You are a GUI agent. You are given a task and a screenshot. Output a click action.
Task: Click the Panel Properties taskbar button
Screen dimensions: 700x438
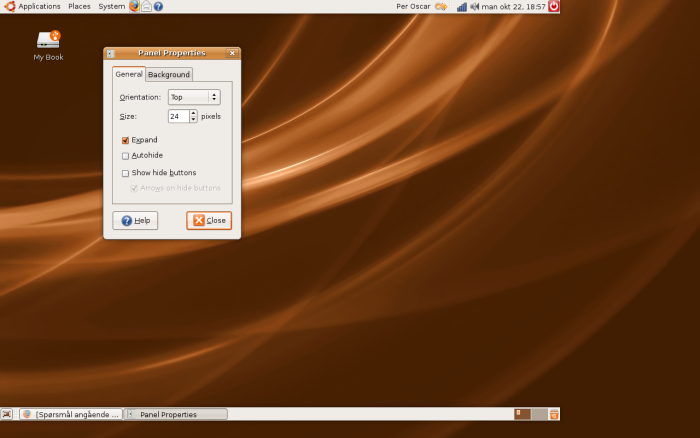point(175,414)
